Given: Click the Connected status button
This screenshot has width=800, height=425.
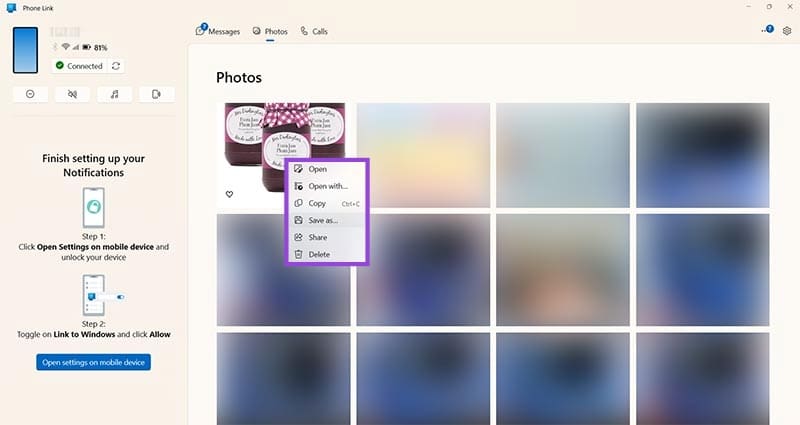Looking at the screenshot, I should 79,66.
